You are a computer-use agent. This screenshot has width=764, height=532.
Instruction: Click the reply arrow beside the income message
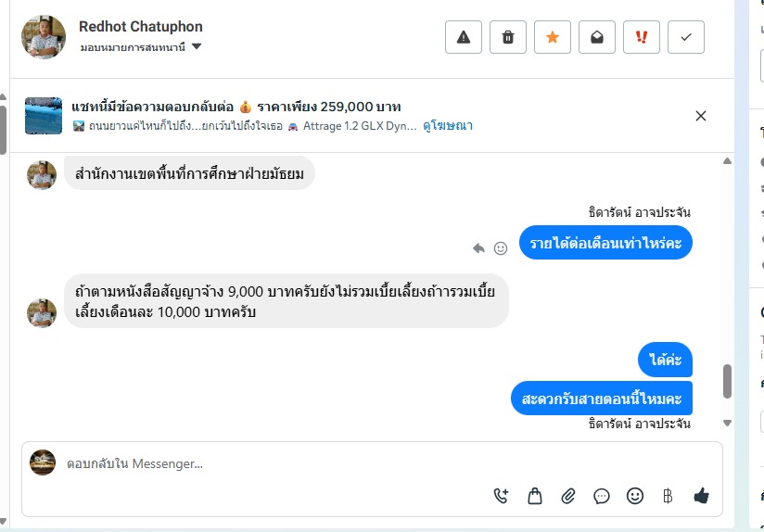click(x=478, y=248)
